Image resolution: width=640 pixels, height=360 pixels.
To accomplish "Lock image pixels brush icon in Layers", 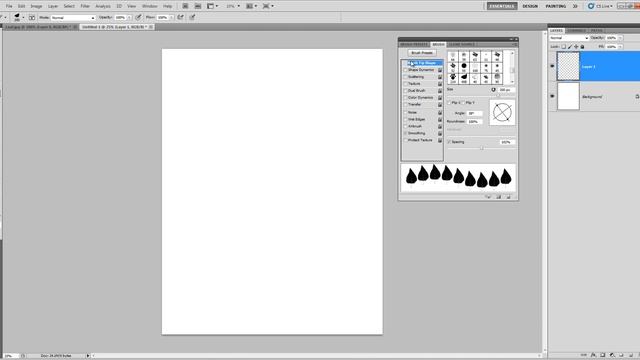I will pyautogui.click(x=570, y=47).
